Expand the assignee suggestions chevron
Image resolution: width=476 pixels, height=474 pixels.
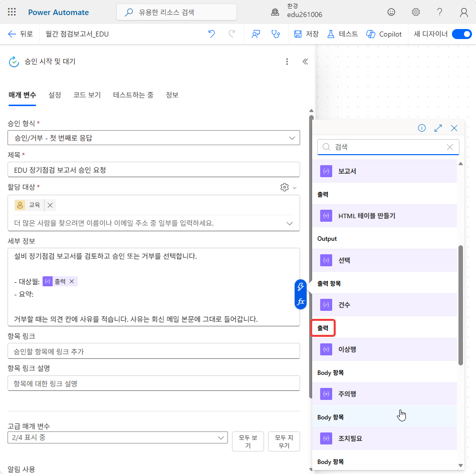tap(290, 224)
